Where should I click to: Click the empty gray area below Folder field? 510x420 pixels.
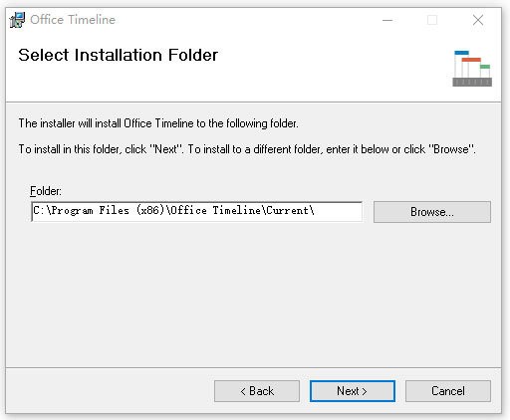tap(255, 294)
